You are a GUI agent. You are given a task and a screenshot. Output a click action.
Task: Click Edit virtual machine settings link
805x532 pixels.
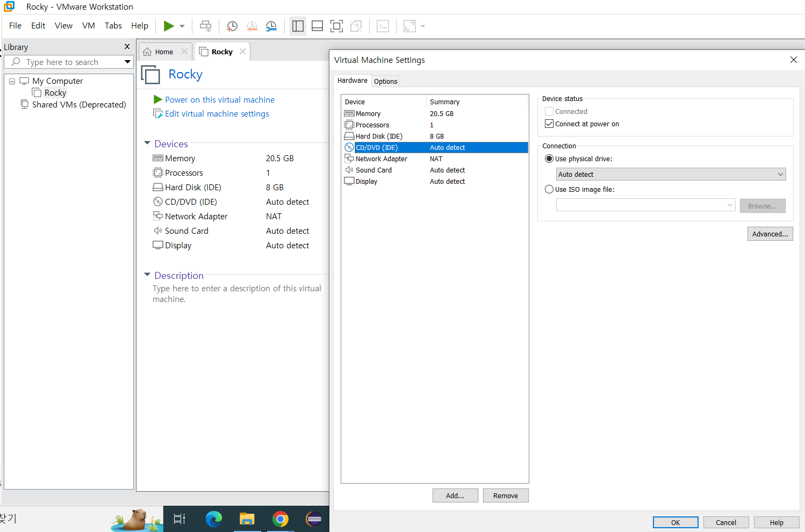[x=217, y=113]
